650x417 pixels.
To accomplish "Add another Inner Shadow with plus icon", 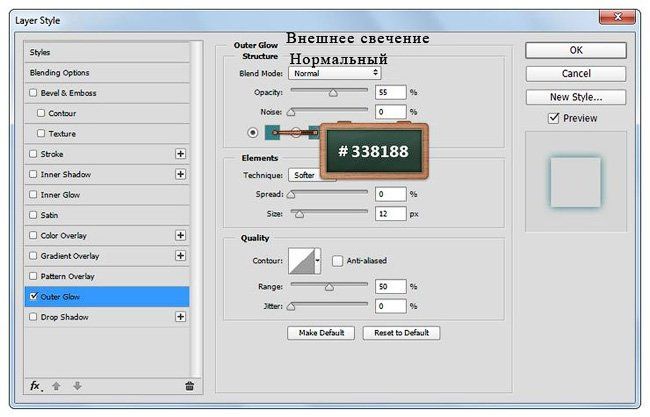I will [180, 174].
